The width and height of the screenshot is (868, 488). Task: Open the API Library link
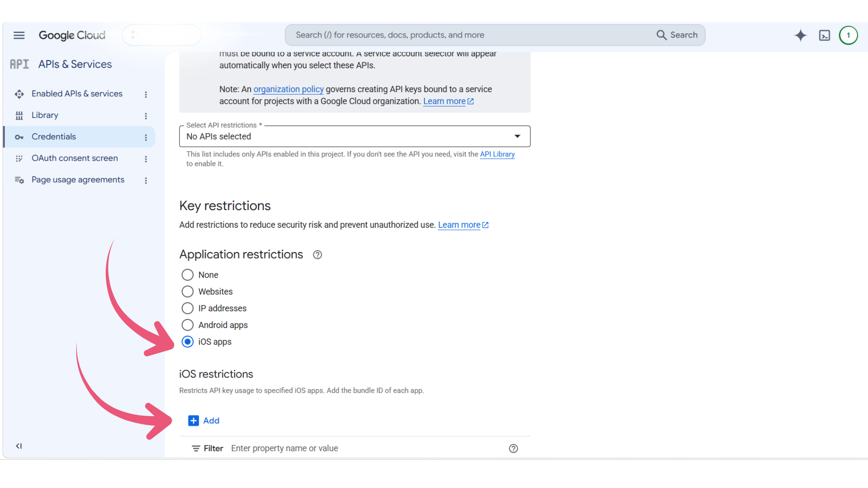click(497, 154)
